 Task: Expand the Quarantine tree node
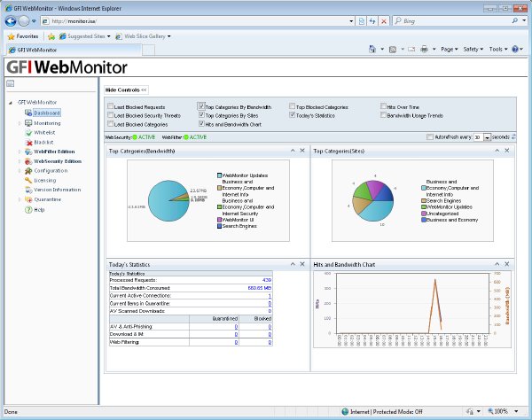click(x=20, y=199)
